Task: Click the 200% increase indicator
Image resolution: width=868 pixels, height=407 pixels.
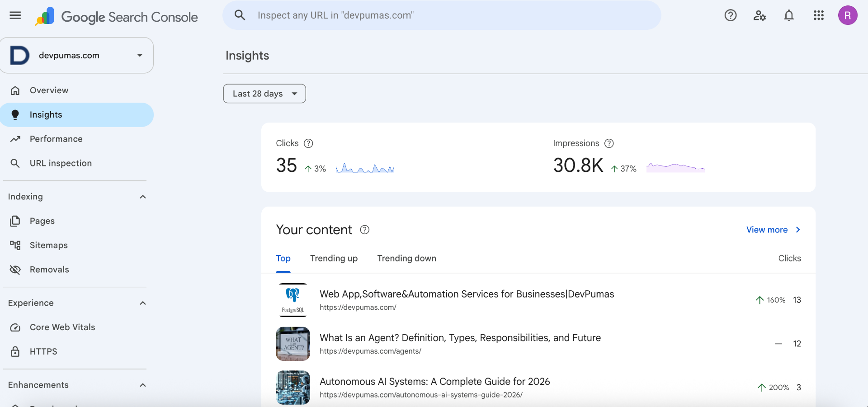Action: pos(773,388)
